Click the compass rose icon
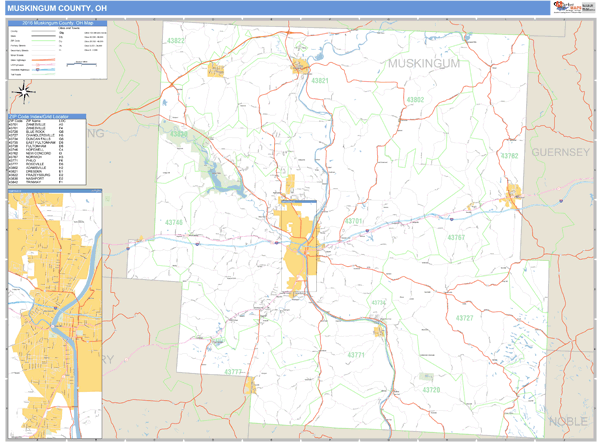600x442 pixels. tap(22, 94)
